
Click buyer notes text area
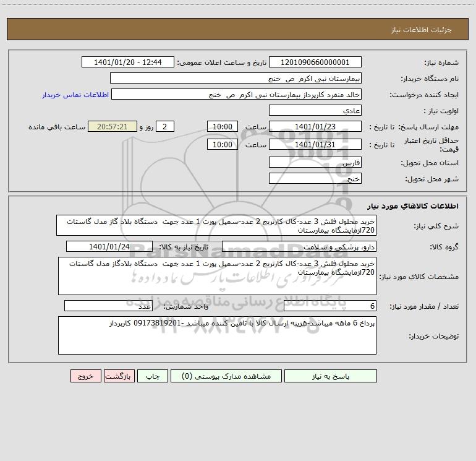tap(217, 335)
